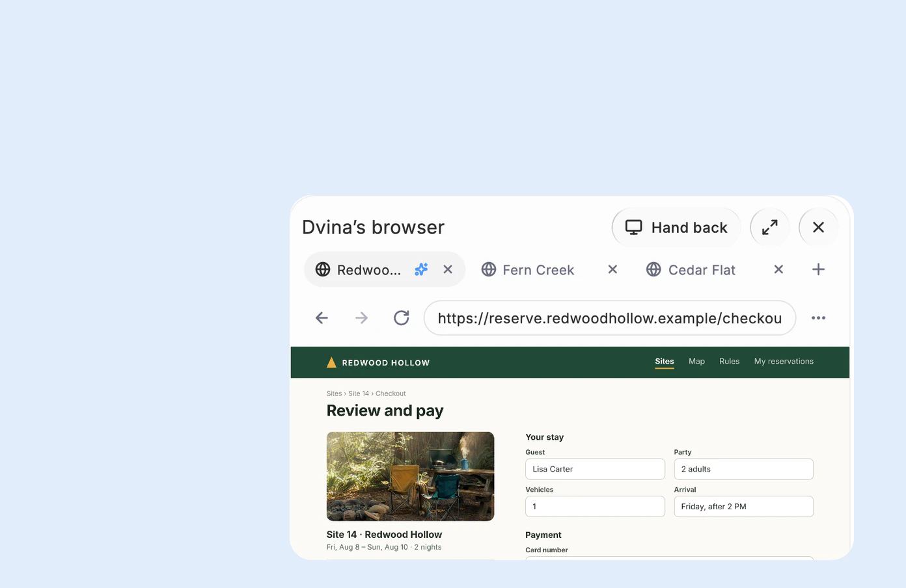Screen dimensions: 906x588
Task: Click the sparkle icon on Redwoo... tab
Action: pyautogui.click(x=422, y=269)
